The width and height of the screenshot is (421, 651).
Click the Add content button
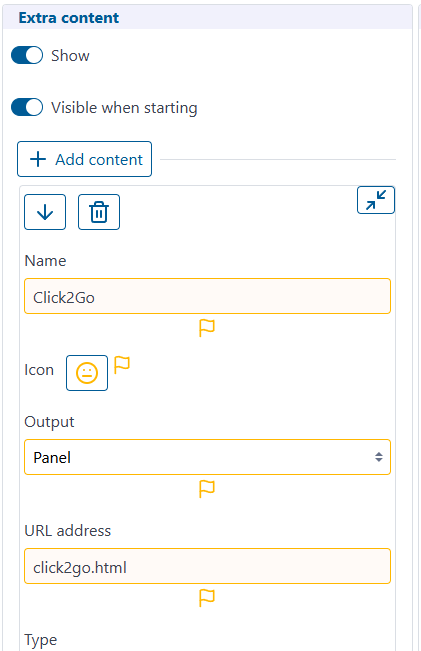[x=84, y=159]
